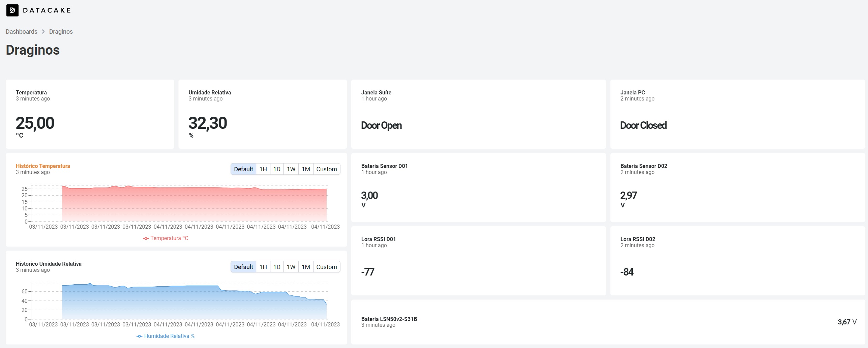
Task: Select Default range in Histórico Umidade Relativa
Action: pos(243,267)
